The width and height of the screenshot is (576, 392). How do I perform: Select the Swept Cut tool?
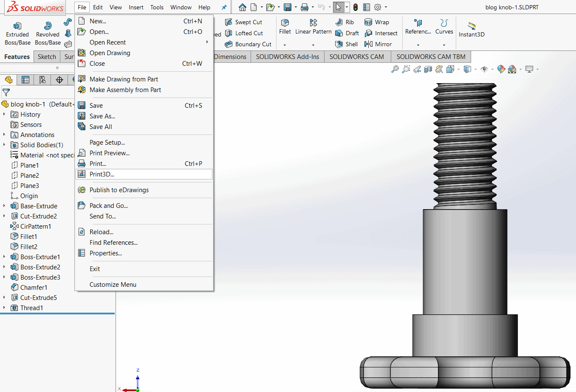(x=243, y=22)
